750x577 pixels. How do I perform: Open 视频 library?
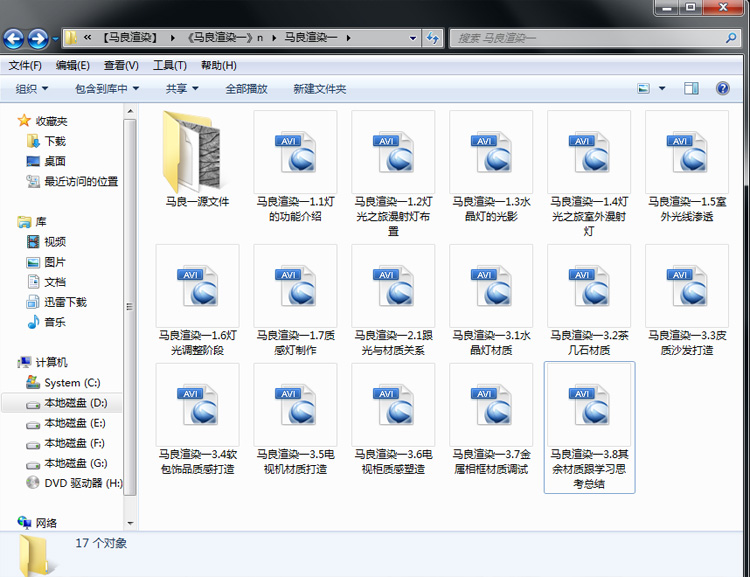tap(55, 242)
